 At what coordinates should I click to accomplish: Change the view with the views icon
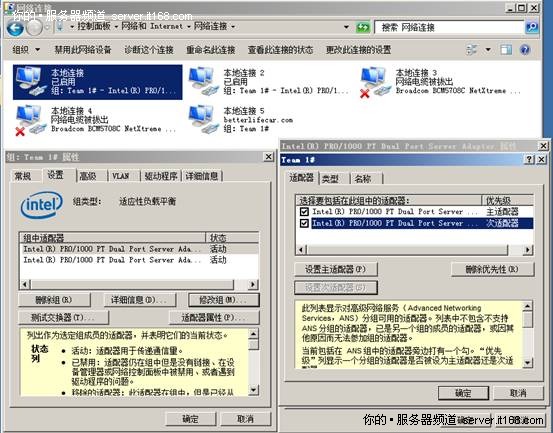472,50
